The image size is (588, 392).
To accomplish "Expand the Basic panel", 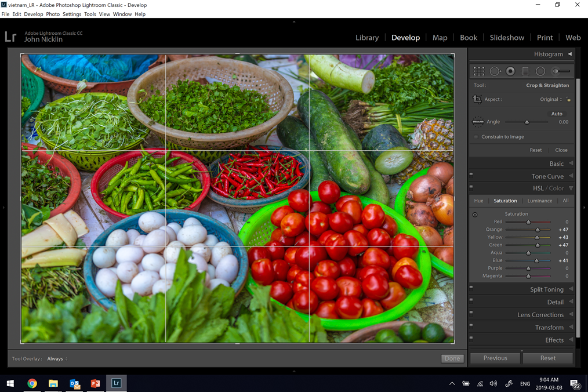I will [x=557, y=164].
